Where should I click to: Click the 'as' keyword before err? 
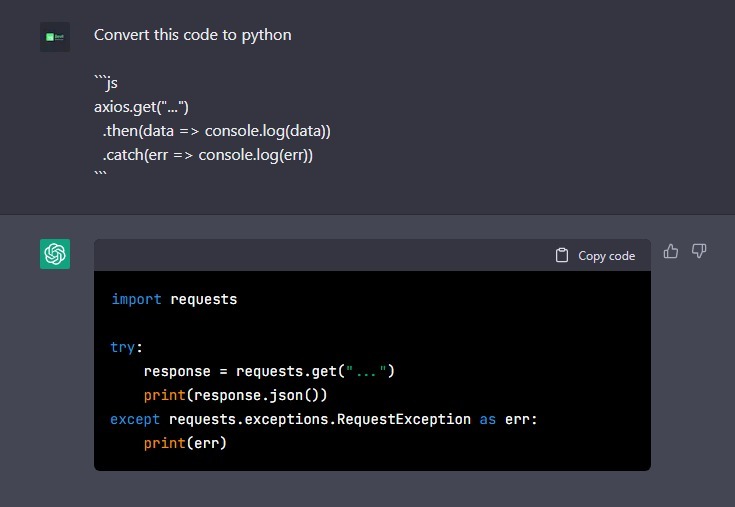click(x=488, y=419)
